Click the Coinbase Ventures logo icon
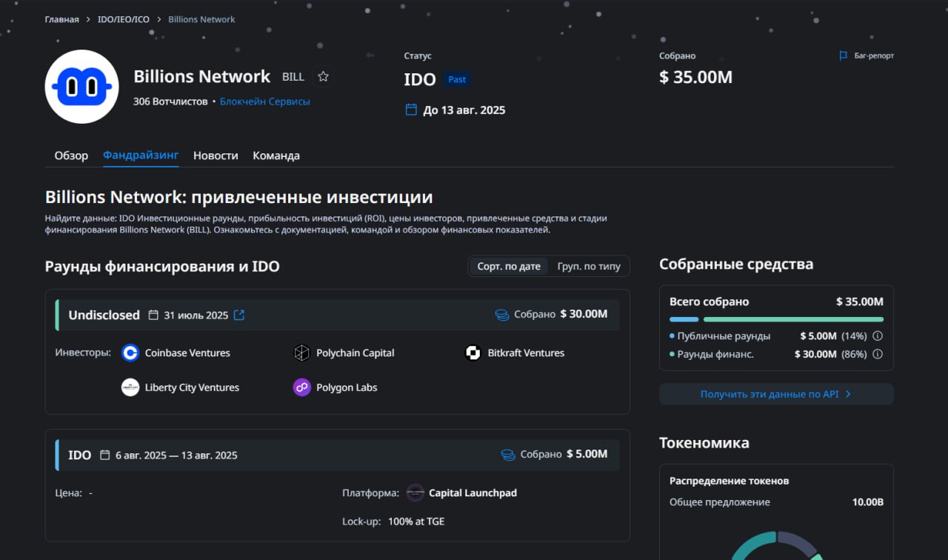Viewport: 948px width, 560px height. pyautogui.click(x=130, y=353)
